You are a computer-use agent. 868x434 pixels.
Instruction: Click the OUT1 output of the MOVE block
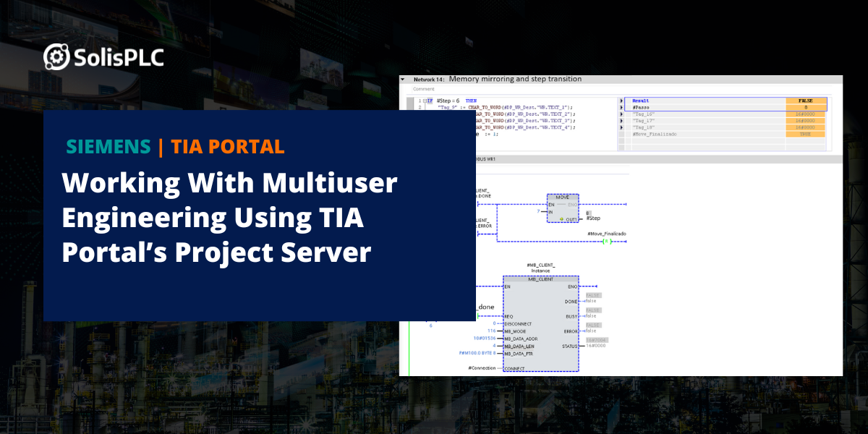pyautogui.click(x=570, y=219)
